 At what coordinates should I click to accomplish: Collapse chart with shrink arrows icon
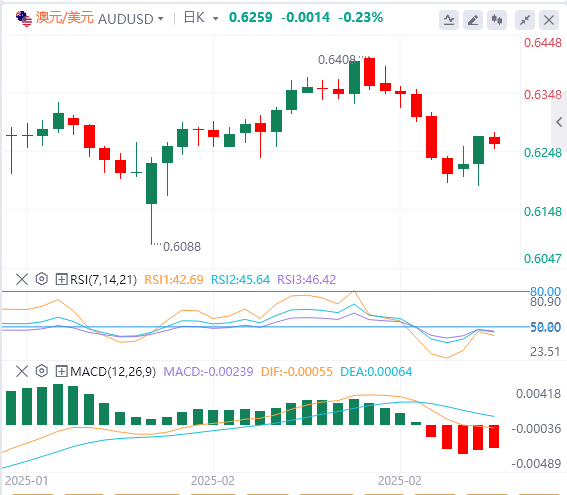pos(525,20)
